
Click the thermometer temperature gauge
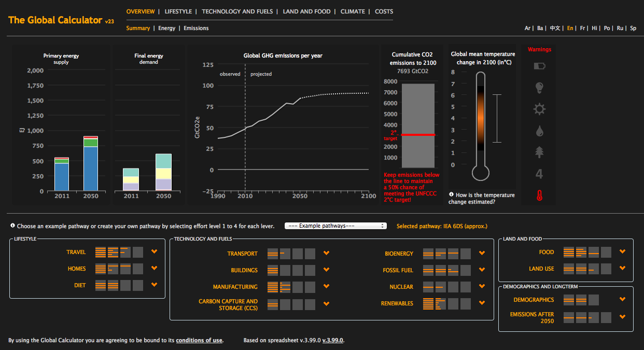coord(481,126)
